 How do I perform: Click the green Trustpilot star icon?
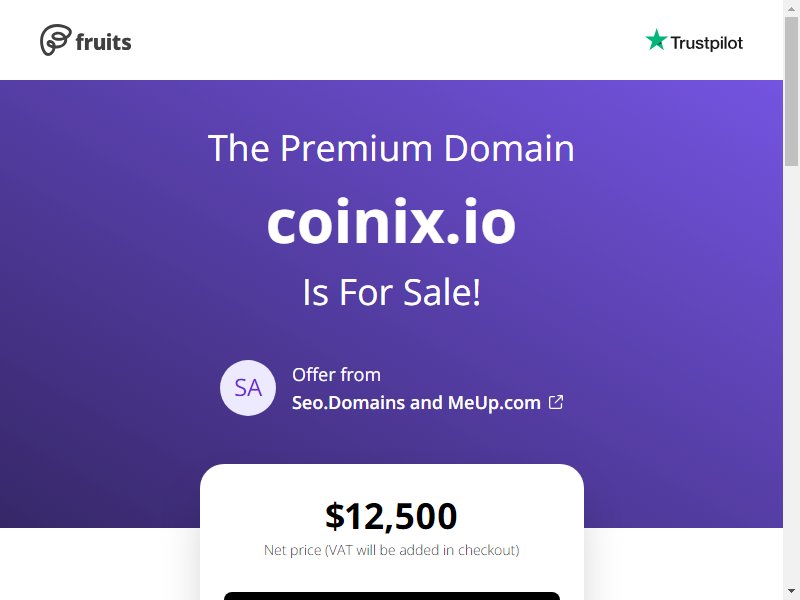pyautogui.click(x=656, y=40)
